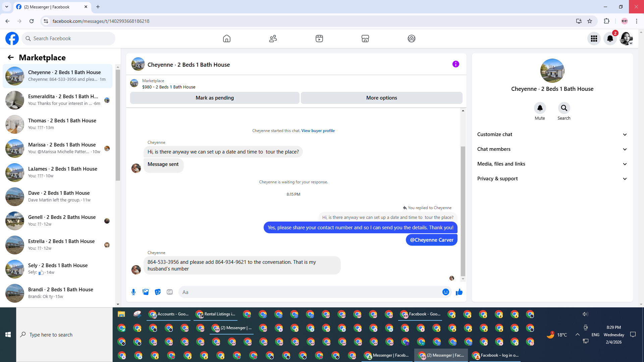Open the Facebook menu grid icon

[594, 39]
